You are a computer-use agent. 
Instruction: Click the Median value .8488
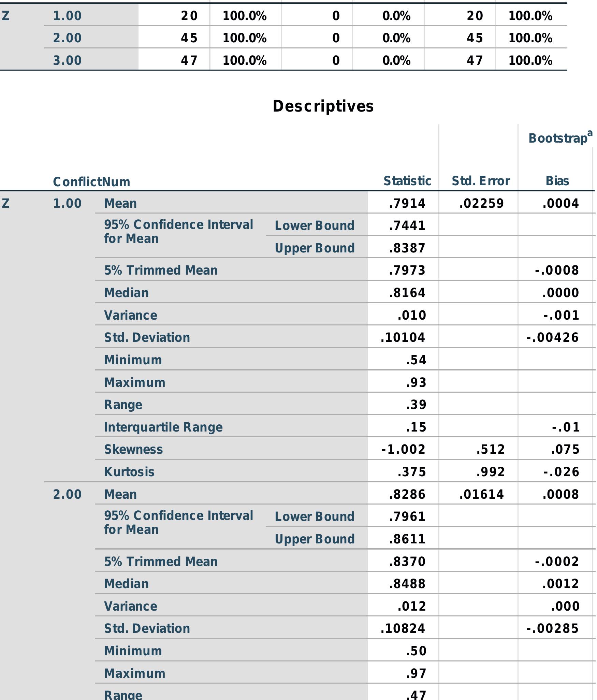click(x=407, y=584)
